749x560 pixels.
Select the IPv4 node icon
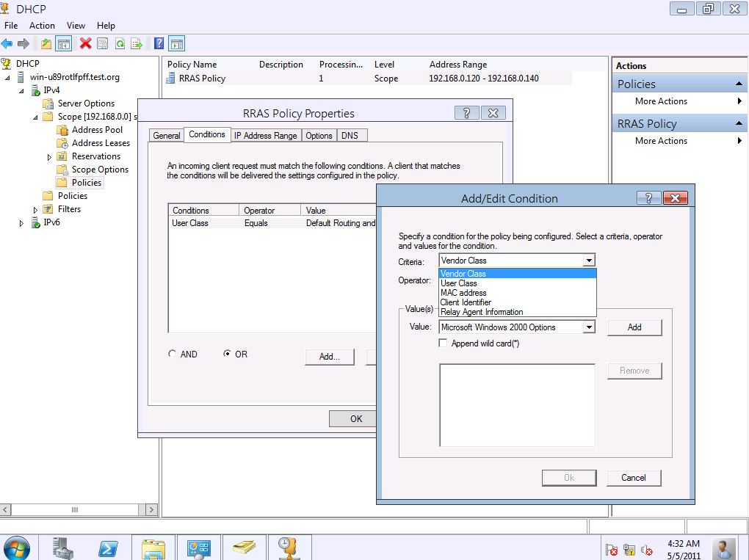35,90
